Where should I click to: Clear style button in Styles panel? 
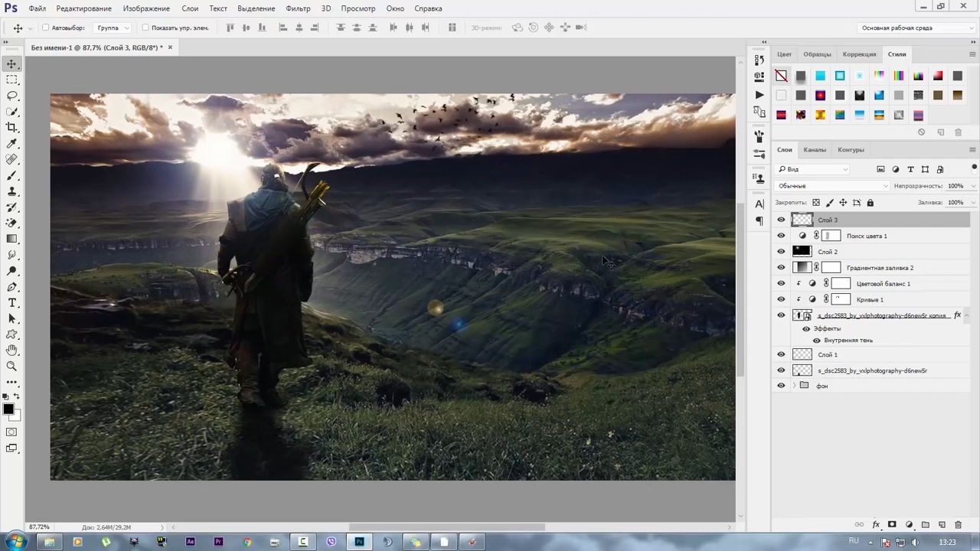pos(921,132)
